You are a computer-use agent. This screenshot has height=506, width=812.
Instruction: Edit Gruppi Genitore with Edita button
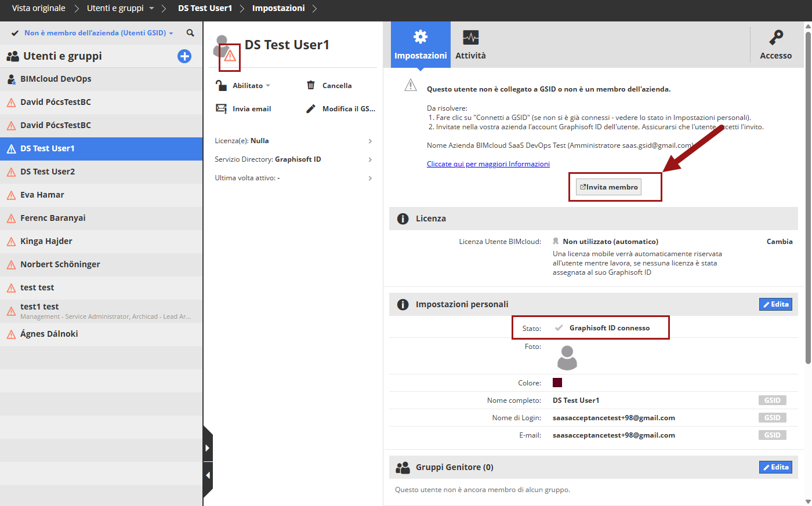tap(776, 467)
